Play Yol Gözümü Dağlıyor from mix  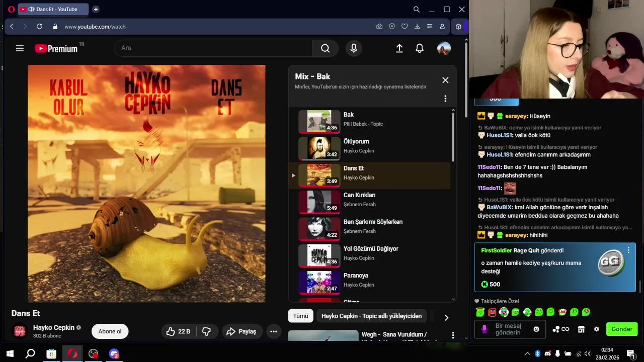370,255
